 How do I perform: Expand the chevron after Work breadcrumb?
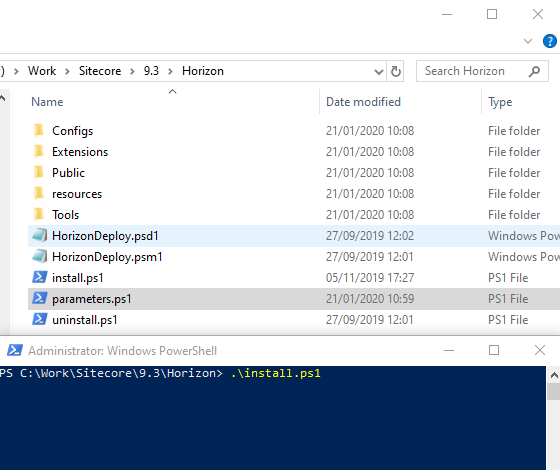click(x=67, y=71)
